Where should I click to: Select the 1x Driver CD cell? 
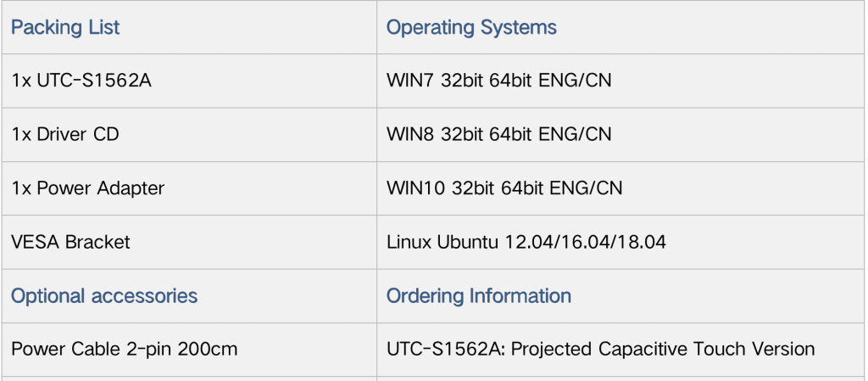(x=189, y=135)
